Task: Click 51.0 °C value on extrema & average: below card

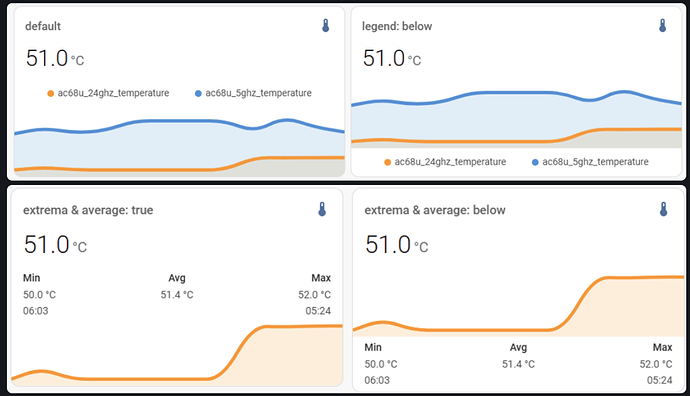Action: [x=396, y=245]
